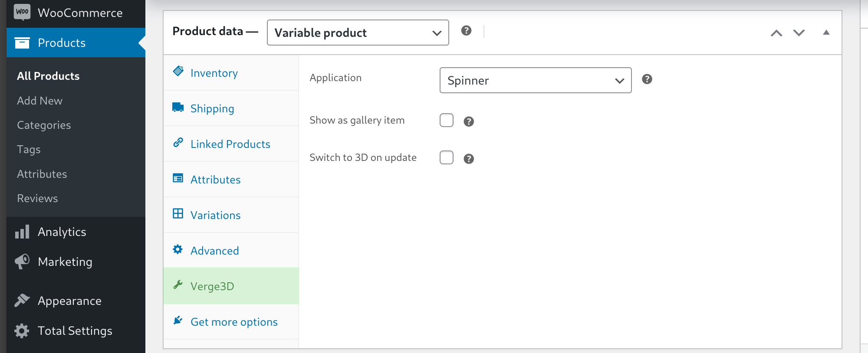Open the Variable product type dropdown
Viewport: 868px width, 353px height.
[358, 33]
